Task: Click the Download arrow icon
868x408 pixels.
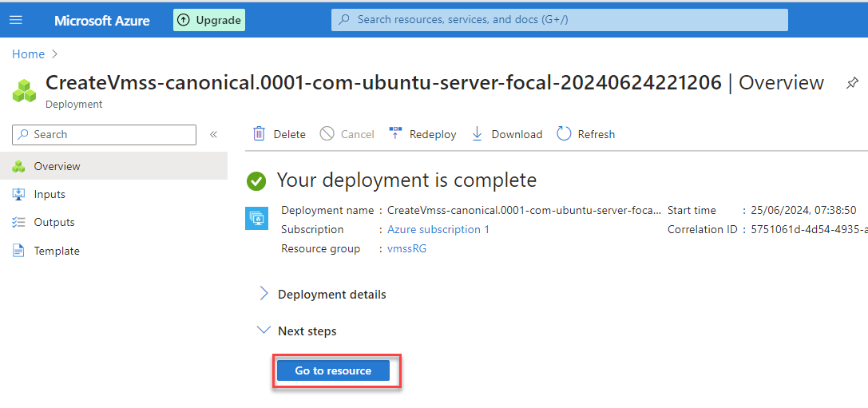Action: [x=478, y=134]
